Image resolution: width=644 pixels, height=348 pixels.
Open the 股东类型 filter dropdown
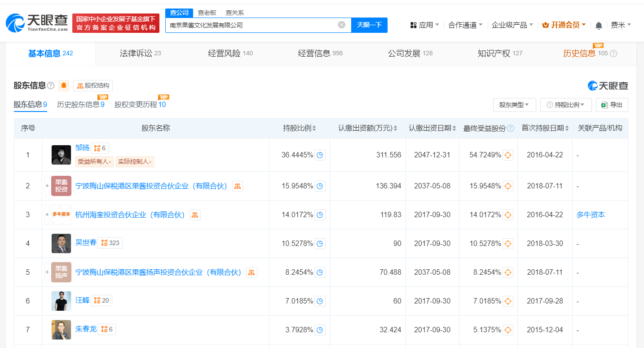514,105
